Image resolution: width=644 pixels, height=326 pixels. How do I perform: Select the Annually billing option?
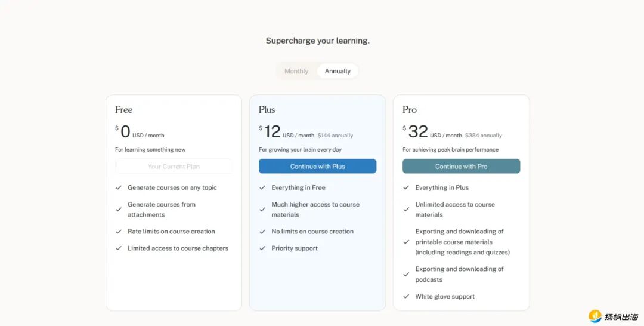click(338, 72)
